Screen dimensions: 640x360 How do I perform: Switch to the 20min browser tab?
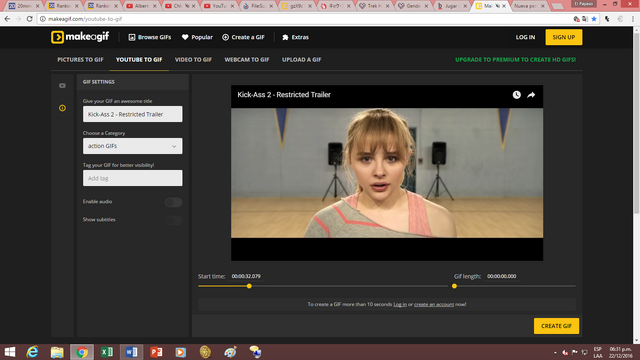[x=24, y=6]
